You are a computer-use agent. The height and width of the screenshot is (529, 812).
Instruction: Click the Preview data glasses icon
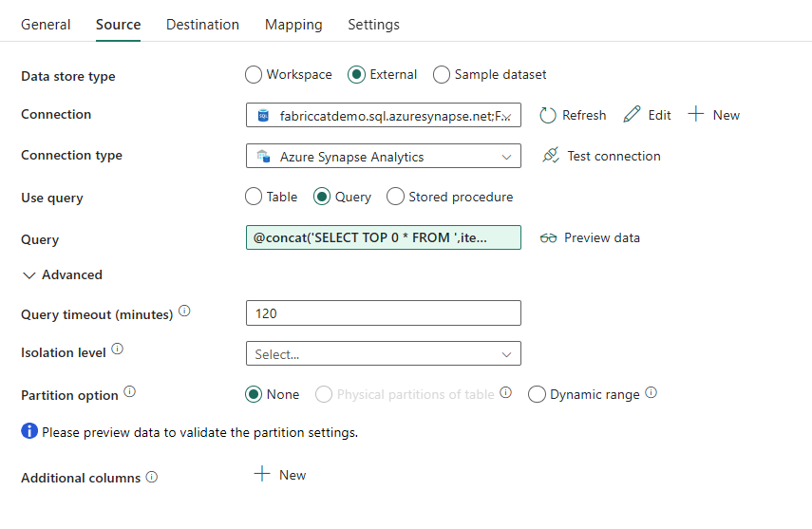548,238
